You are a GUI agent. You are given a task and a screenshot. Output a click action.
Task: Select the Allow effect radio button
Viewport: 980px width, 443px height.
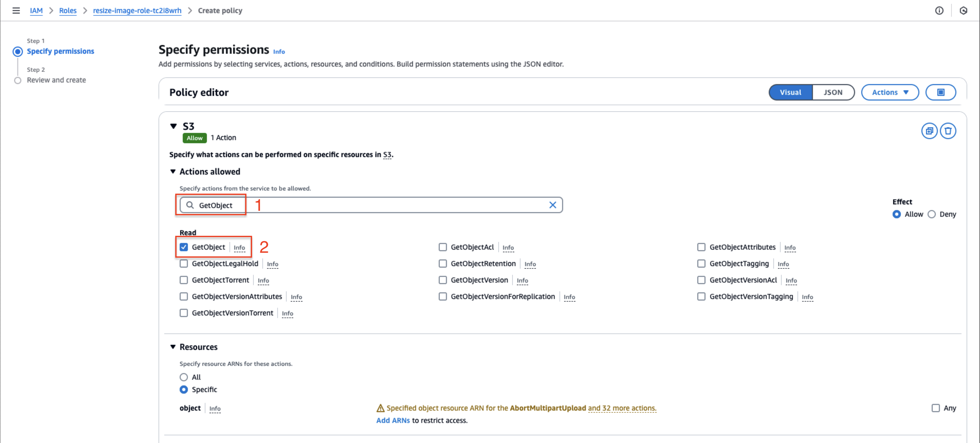click(896, 214)
